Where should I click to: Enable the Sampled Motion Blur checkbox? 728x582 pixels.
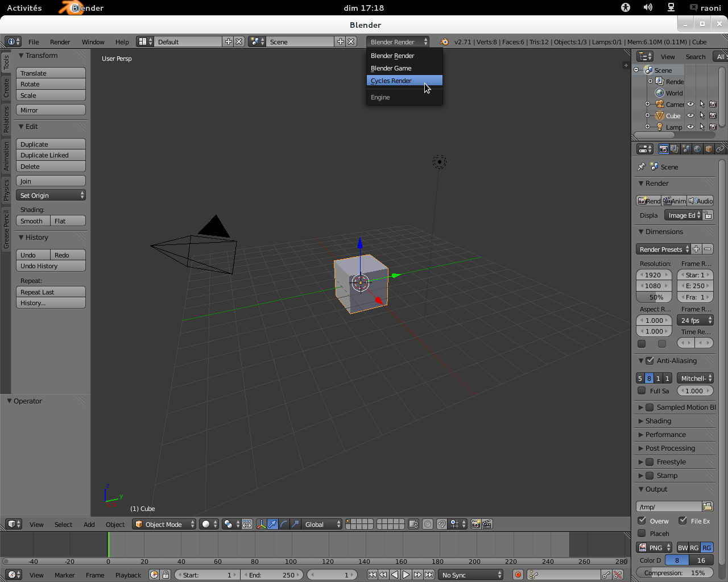[650, 408]
